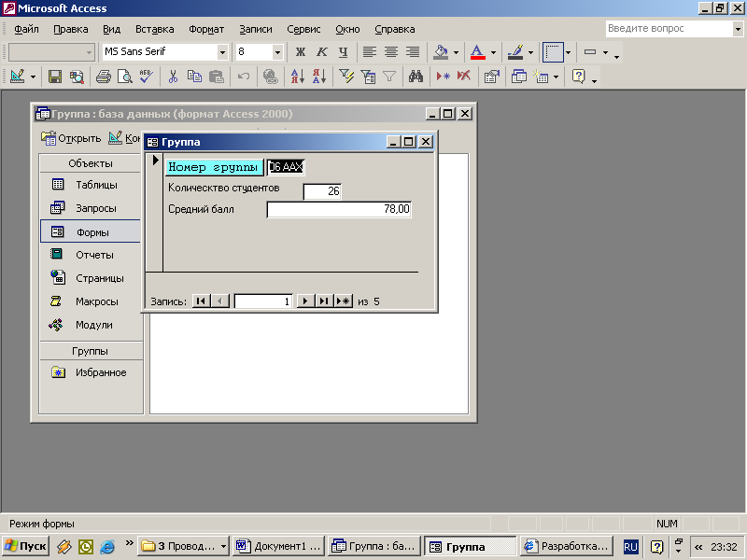This screenshot has width=747, height=560.
Task: Click the Copy icon
Action: click(194, 77)
